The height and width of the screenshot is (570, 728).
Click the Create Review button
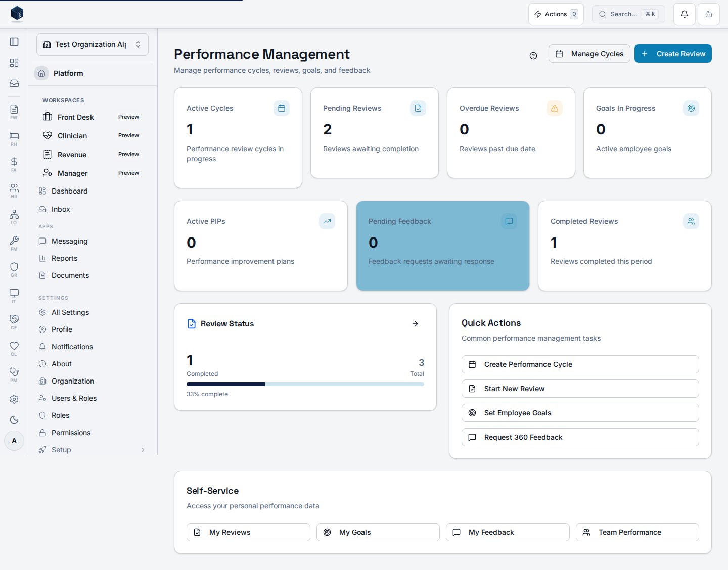(x=673, y=54)
